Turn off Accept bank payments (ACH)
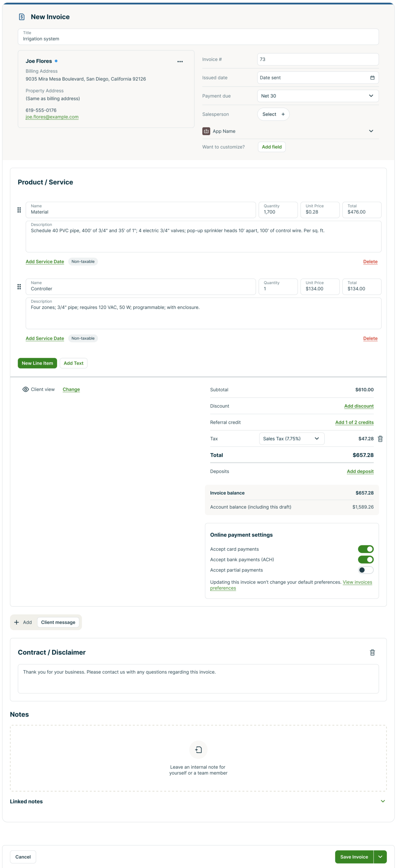396x868 pixels. click(x=365, y=559)
